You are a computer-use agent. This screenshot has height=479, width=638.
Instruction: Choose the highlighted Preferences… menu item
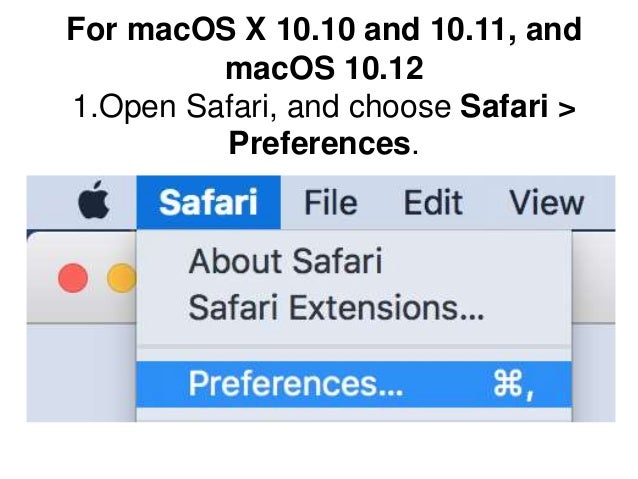296,385
